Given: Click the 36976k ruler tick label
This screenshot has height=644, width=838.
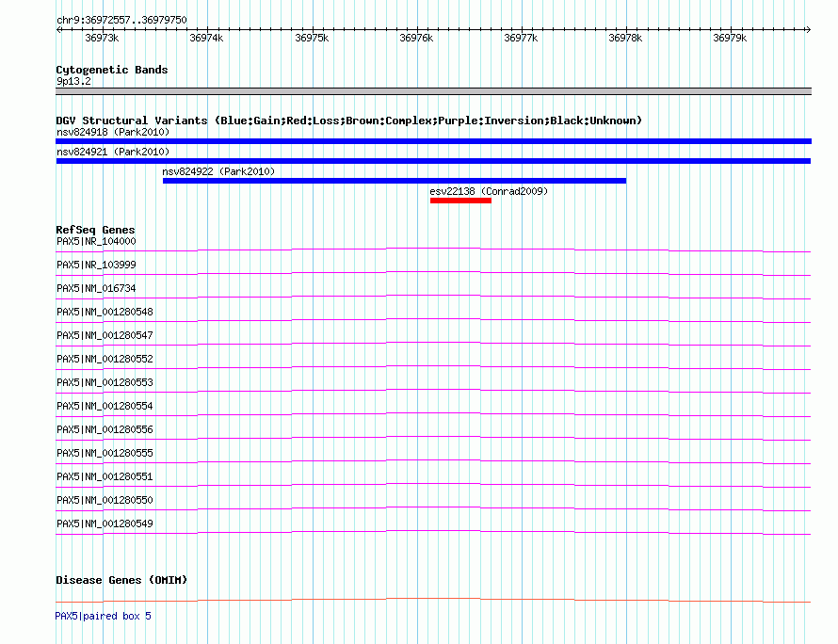Looking at the screenshot, I should point(416,38).
